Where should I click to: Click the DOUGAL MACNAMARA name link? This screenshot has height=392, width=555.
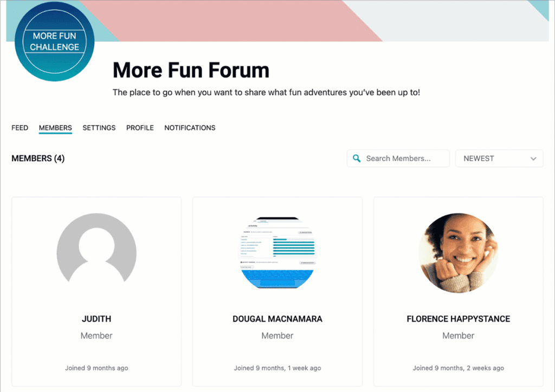pos(277,319)
